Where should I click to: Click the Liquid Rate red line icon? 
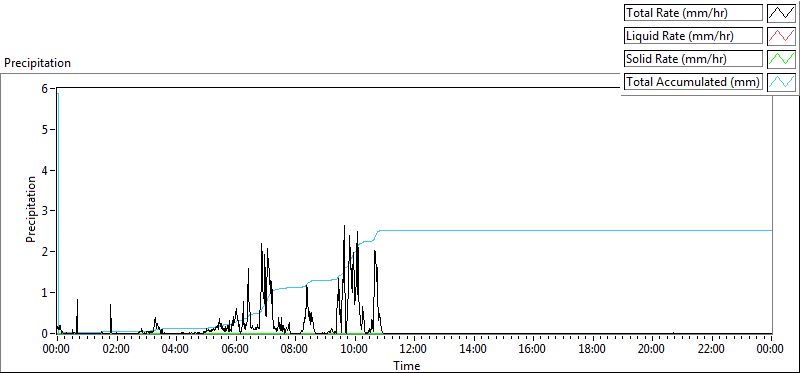(x=781, y=36)
